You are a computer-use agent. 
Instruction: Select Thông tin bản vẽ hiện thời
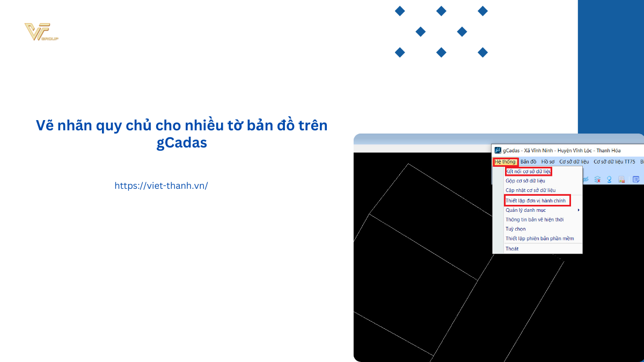534,220
